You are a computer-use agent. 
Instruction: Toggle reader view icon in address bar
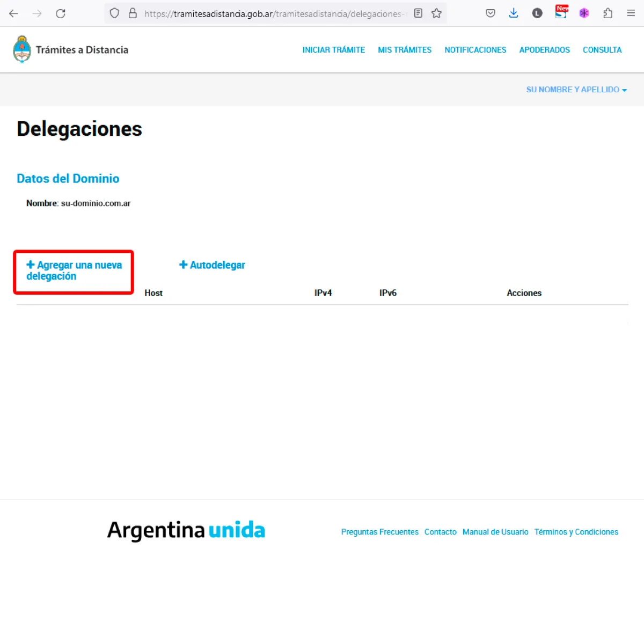419,13
